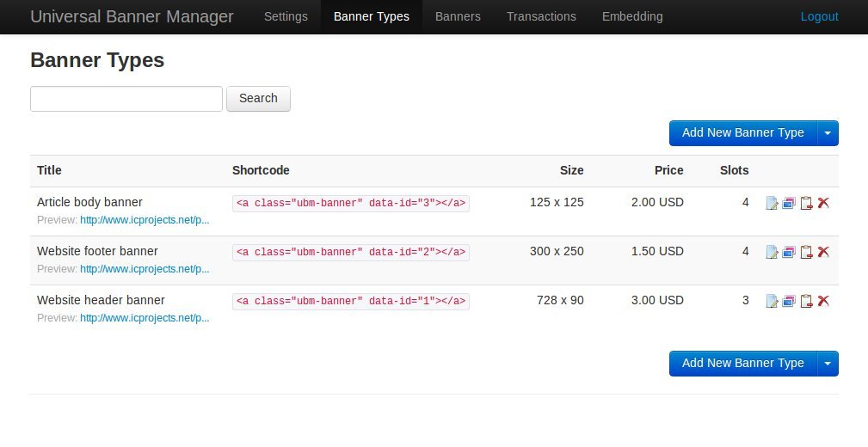
Task: Open the editor for Website header banner
Action: 772,302
